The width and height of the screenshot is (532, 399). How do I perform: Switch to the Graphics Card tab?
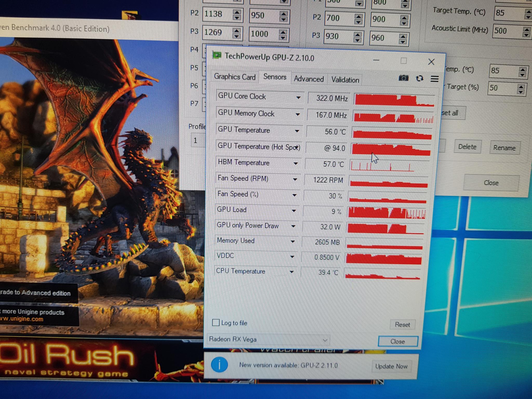point(235,77)
